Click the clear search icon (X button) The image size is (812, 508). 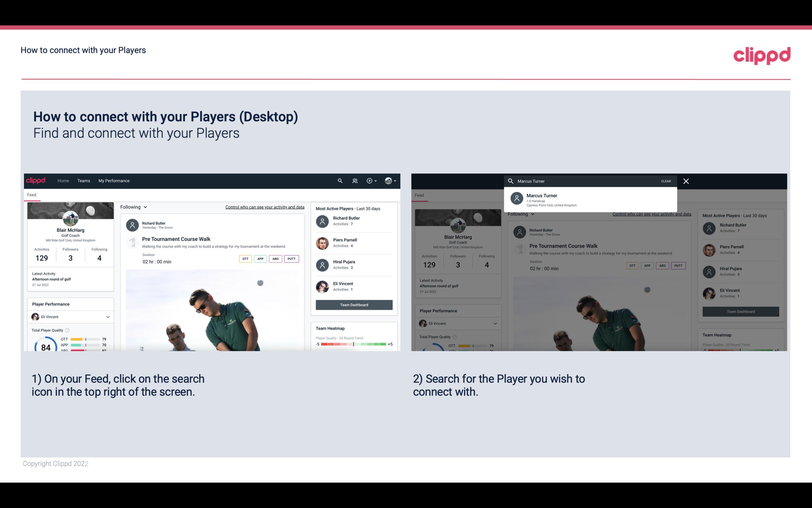coord(687,181)
